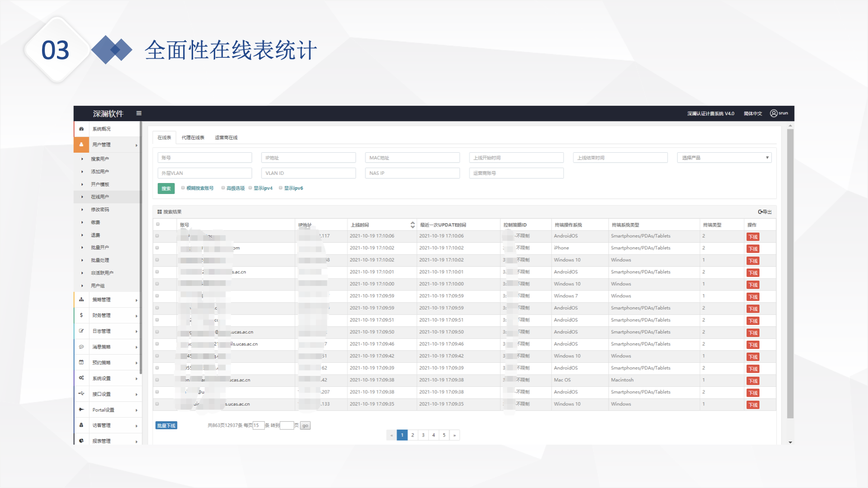
Task: Open 策略管理 sitemap icon
Action: [x=81, y=300]
